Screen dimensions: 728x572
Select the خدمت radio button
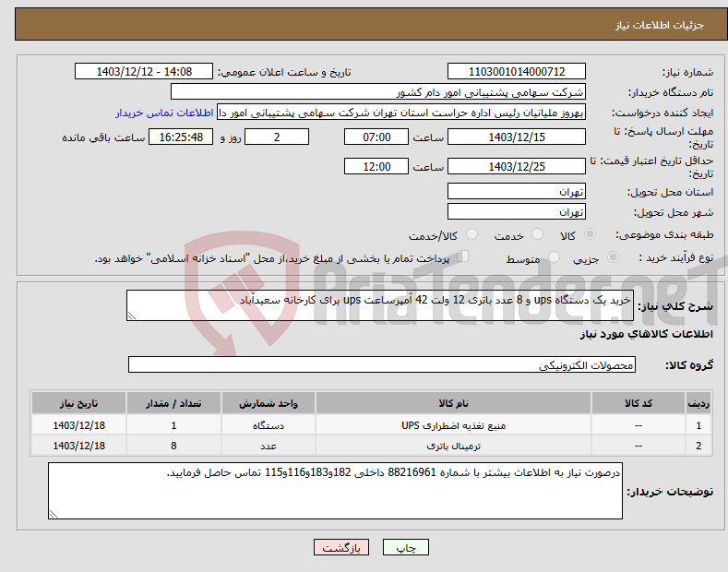point(537,234)
